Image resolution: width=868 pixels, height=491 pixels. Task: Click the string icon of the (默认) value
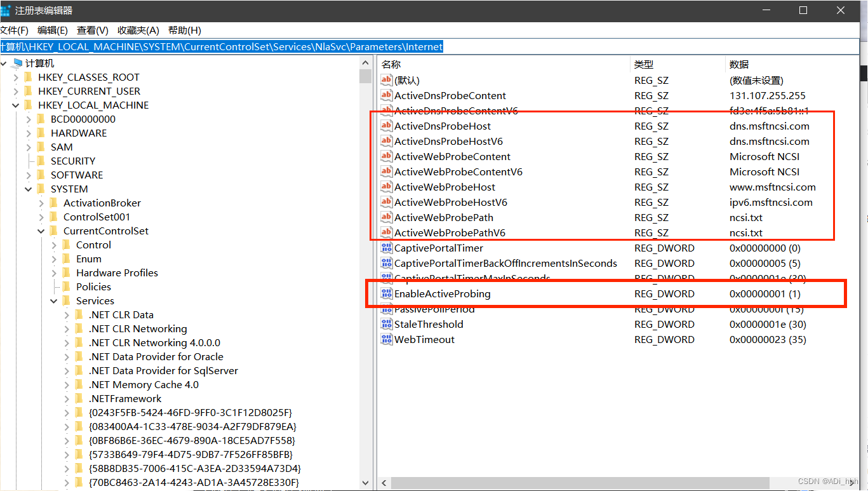(387, 80)
